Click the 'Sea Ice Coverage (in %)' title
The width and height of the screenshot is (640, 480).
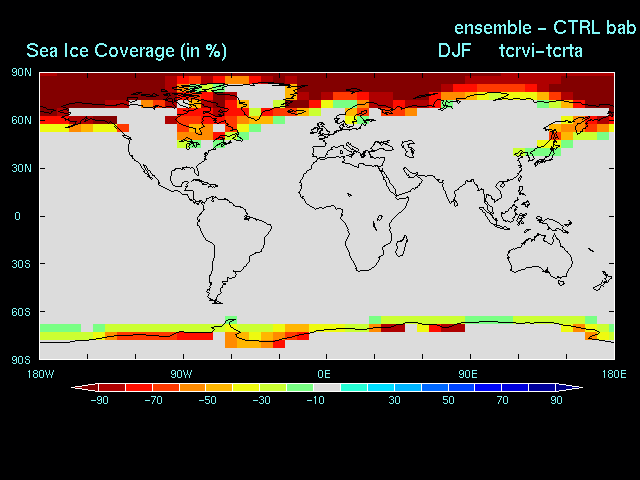[126, 51]
